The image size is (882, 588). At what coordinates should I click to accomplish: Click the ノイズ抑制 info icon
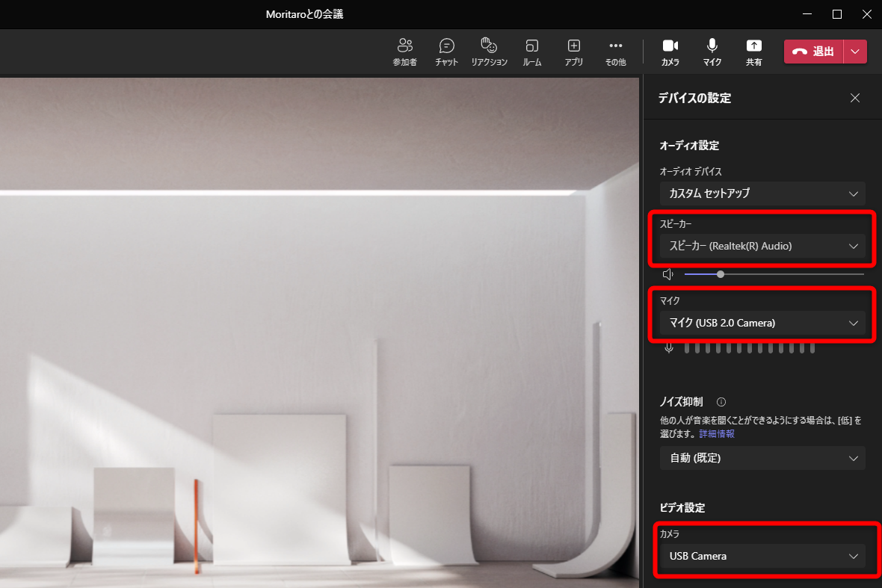click(x=721, y=402)
